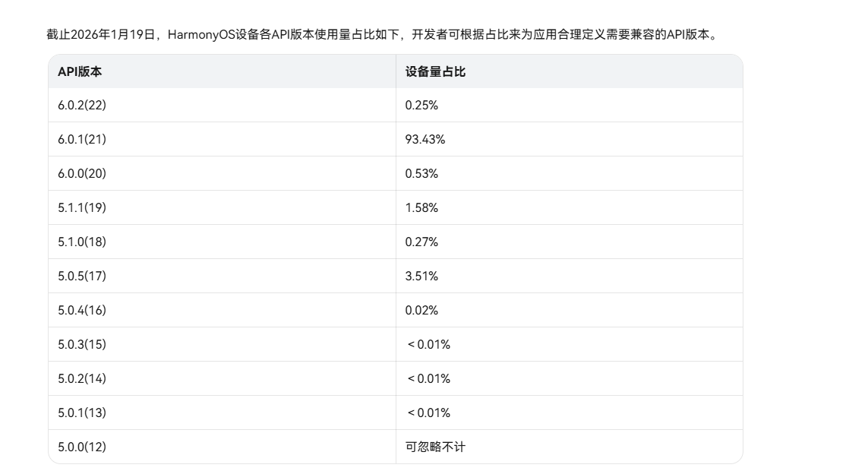The height and width of the screenshot is (471, 868).
Task: Click the 5.0.1(13) version entry
Action: point(82,413)
